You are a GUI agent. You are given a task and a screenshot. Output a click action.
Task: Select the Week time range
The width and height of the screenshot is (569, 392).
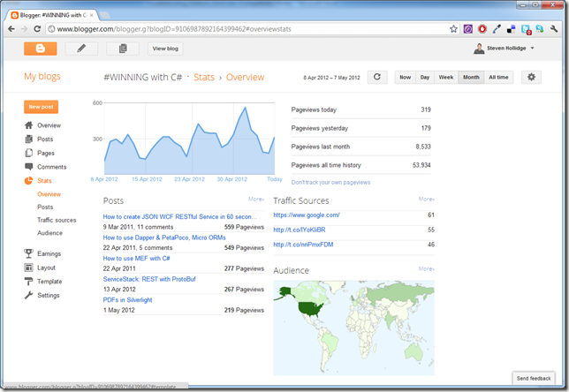(x=446, y=77)
